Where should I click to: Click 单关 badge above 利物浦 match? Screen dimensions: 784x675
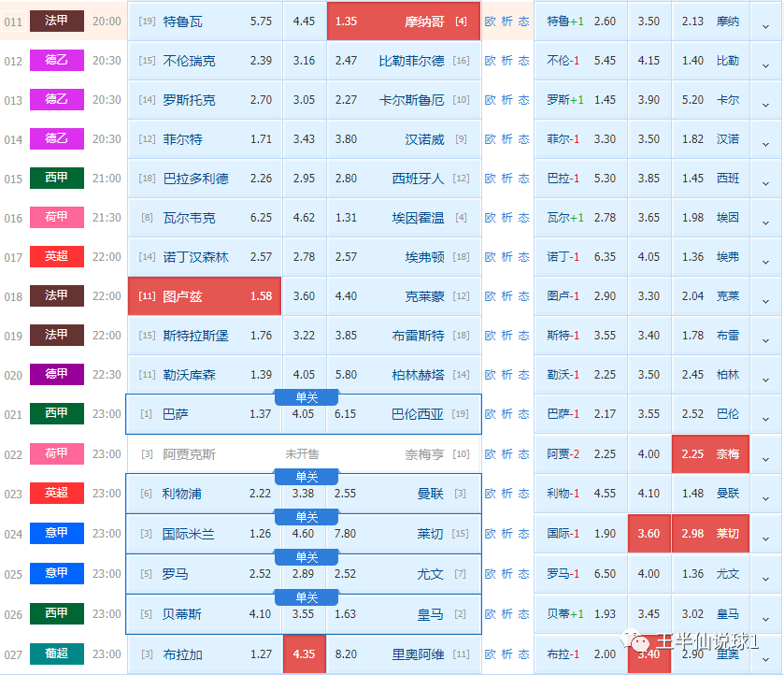point(306,477)
